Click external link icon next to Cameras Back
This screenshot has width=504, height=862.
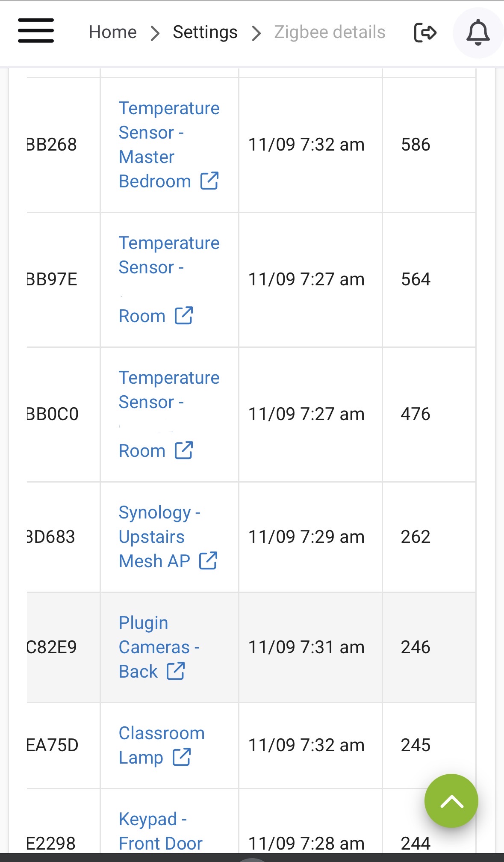click(175, 671)
